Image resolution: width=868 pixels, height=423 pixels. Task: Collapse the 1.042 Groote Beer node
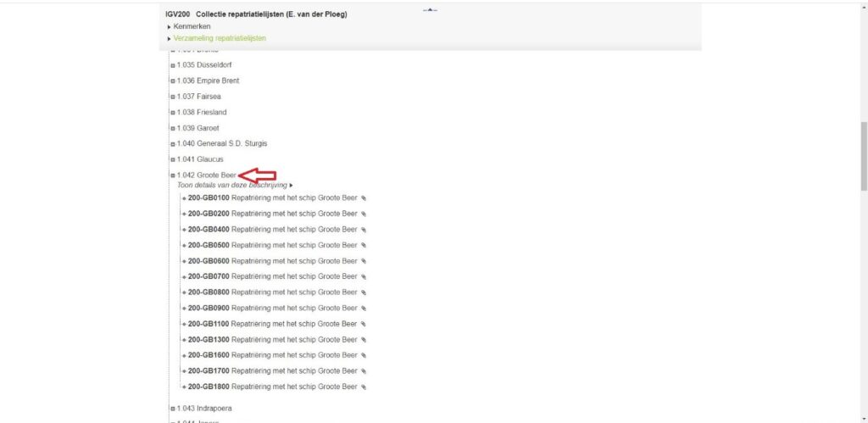pyautogui.click(x=173, y=175)
